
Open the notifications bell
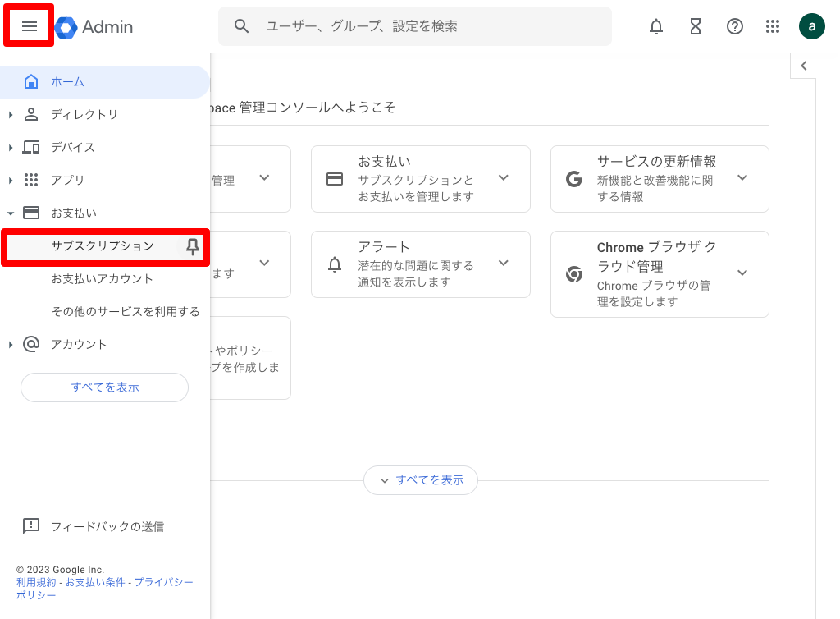click(x=655, y=25)
